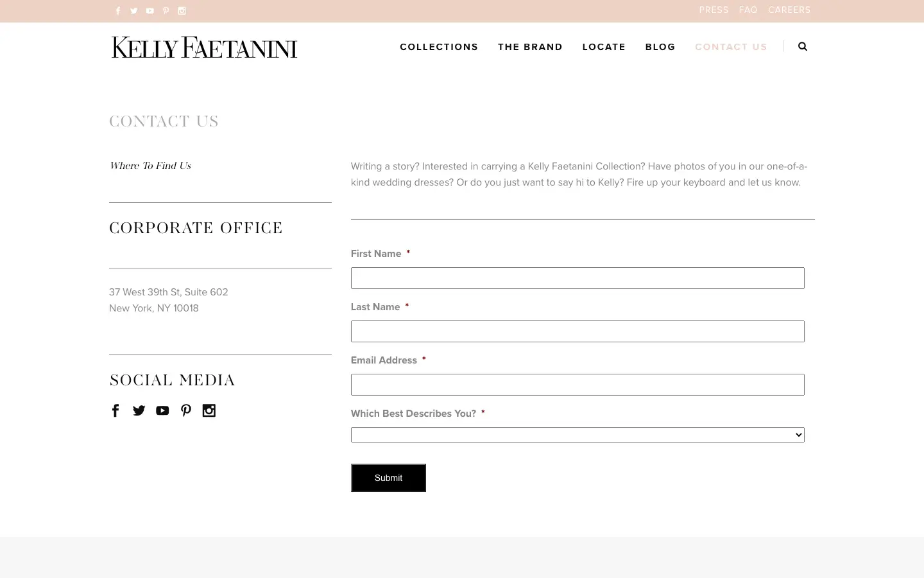
Task: Open Twitter from the top bar
Action: [134, 11]
